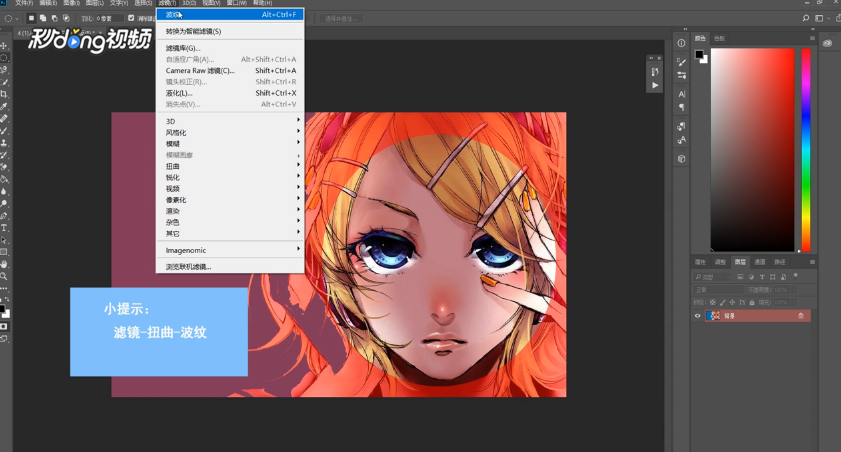
Task: Expand the Imagenomic submenu
Action: pos(230,250)
